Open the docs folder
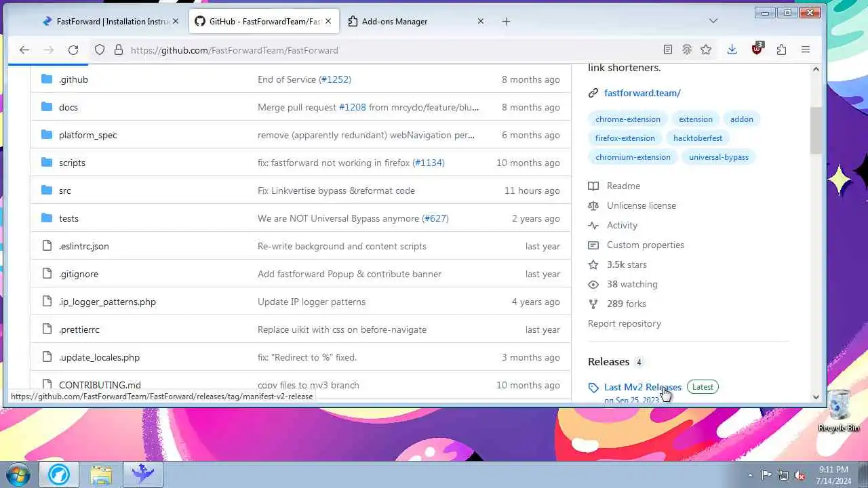The height and width of the screenshot is (488, 868). tap(68, 107)
